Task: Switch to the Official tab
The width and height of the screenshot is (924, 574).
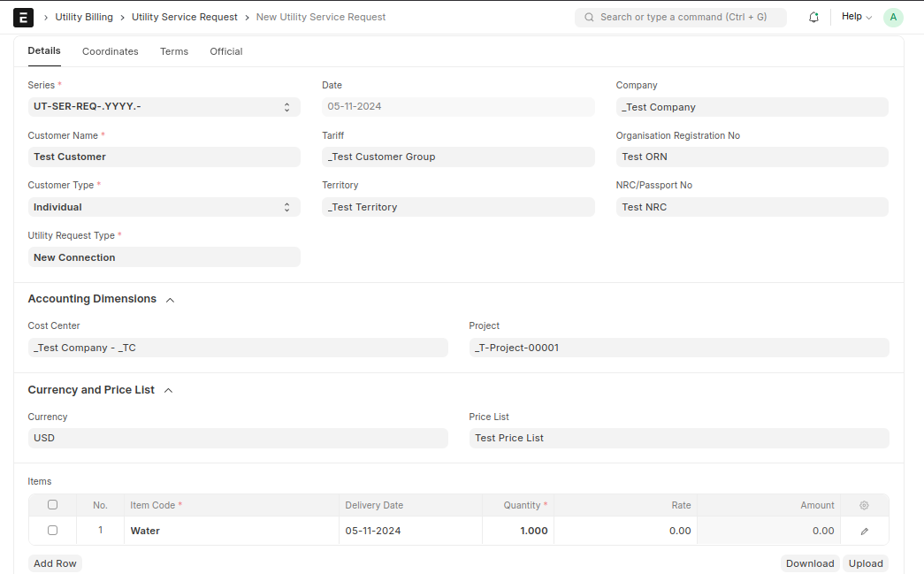Action: (x=225, y=51)
